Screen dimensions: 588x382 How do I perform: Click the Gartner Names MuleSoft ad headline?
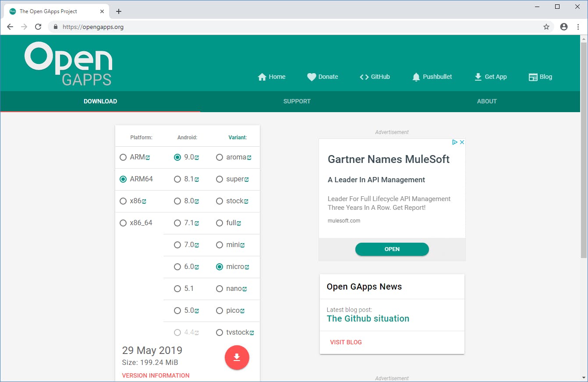coord(389,159)
